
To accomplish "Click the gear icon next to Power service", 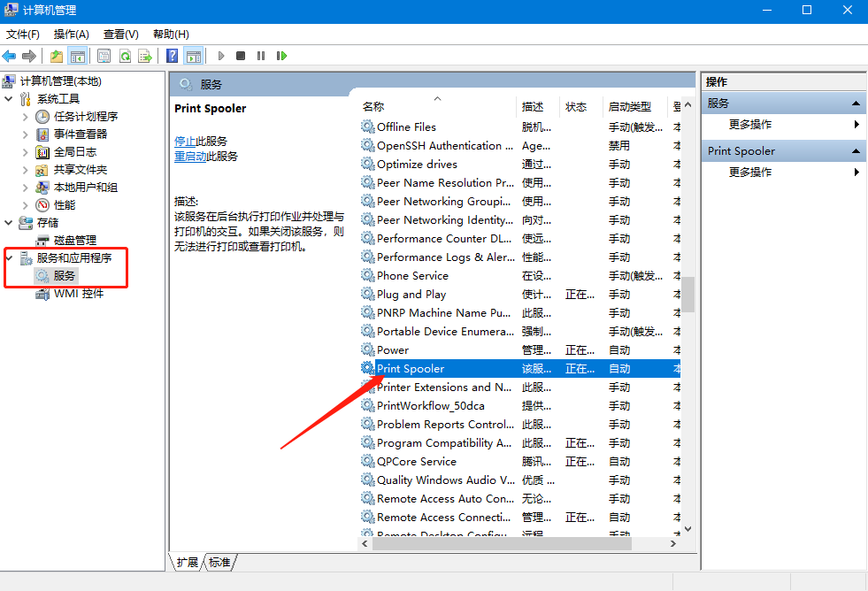I will point(367,349).
